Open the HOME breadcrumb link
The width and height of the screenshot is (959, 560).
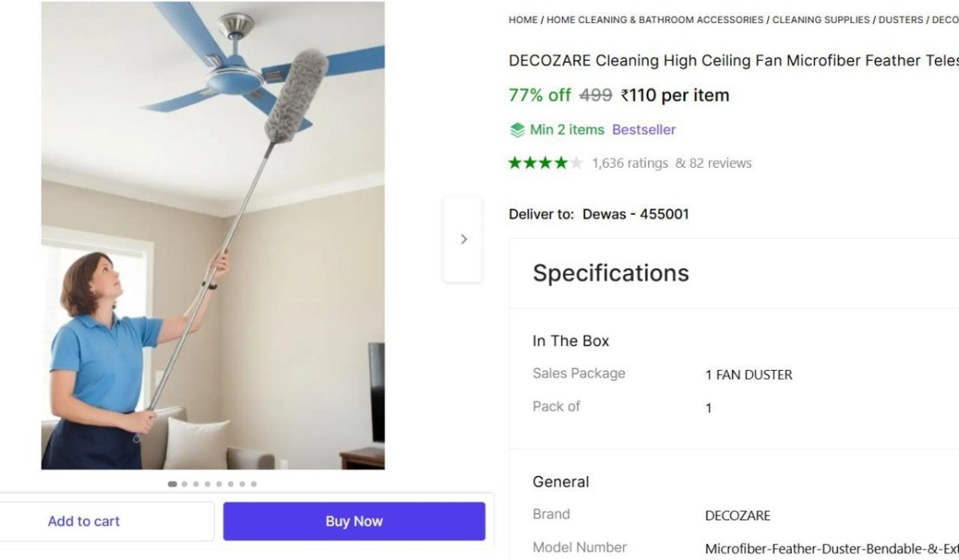tap(523, 20)
